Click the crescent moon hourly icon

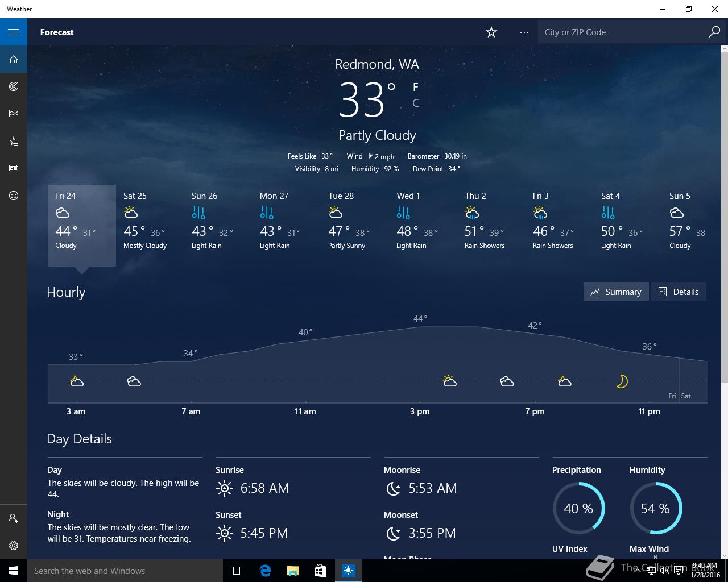(x=622, y=381)
